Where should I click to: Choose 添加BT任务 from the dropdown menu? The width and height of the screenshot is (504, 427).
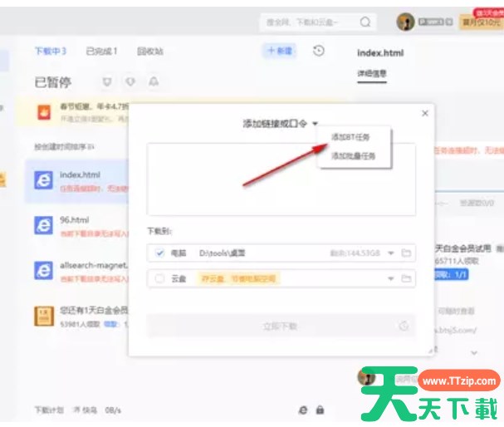click(x=353, y=137)
